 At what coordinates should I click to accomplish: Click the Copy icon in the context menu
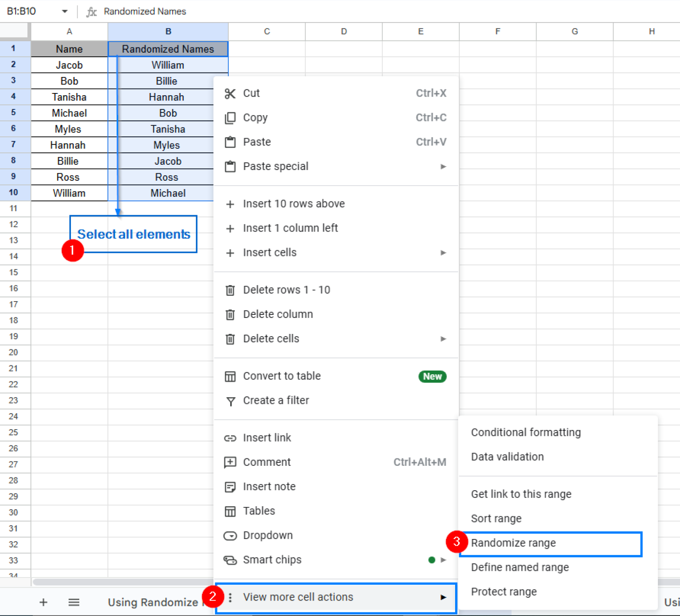pos(230,117)
